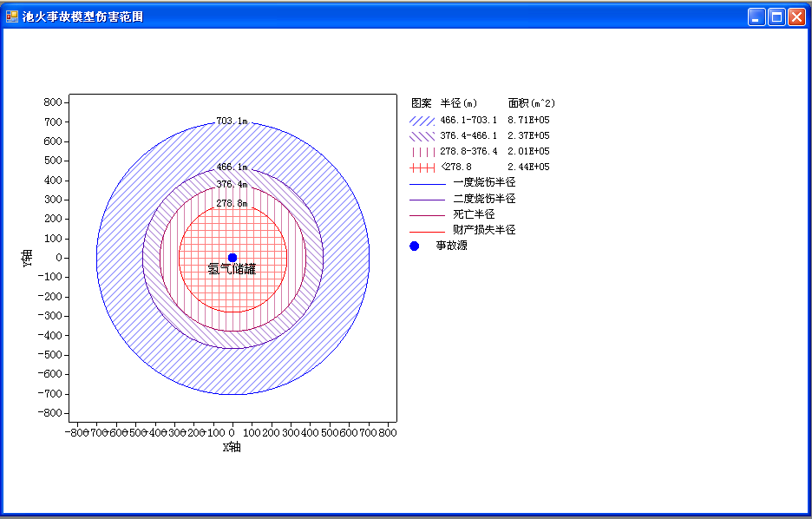Click area value 2.44E+05
Viewport: 812px width, 519px height.
[528, 167]
